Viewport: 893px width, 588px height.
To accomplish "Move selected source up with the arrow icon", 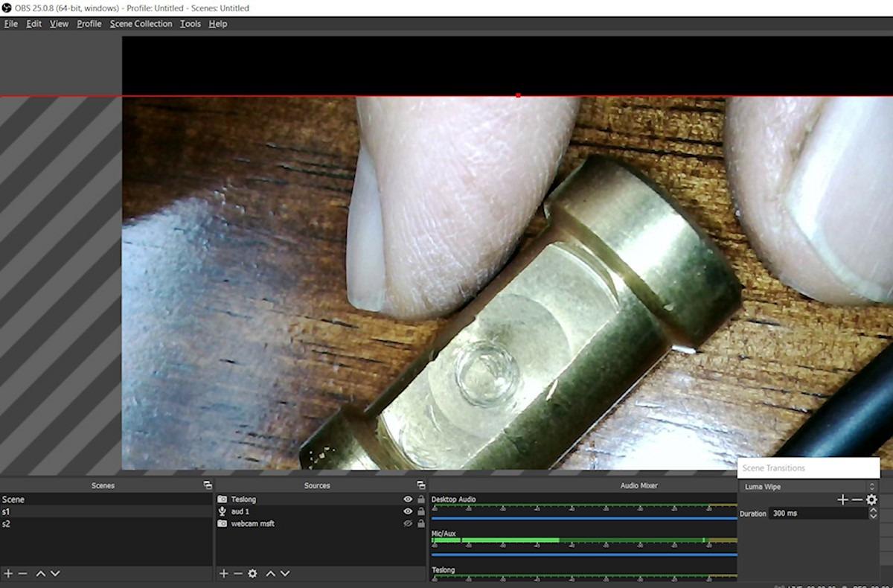I will pyautogui.click(x=271, y=574).
